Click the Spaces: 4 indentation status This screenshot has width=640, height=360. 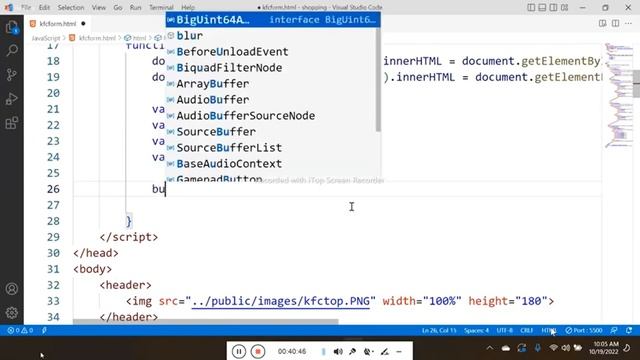click(x=476, y=330)
